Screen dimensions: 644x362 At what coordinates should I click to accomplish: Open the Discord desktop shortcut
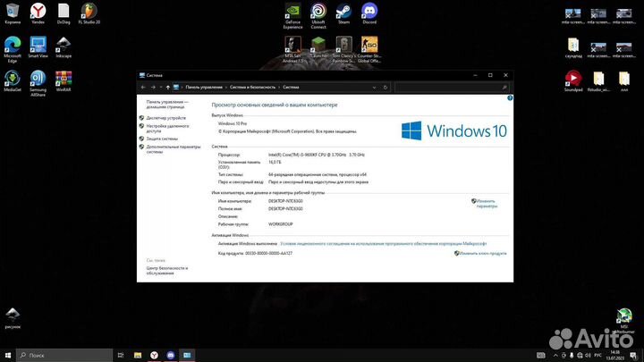(369, 13)
